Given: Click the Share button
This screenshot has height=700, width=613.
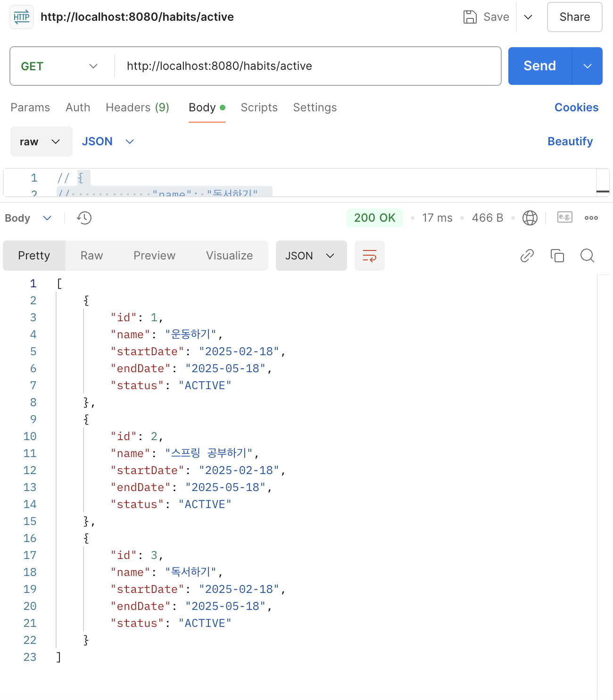Looking at the screenshot, I should pos(575,17).
